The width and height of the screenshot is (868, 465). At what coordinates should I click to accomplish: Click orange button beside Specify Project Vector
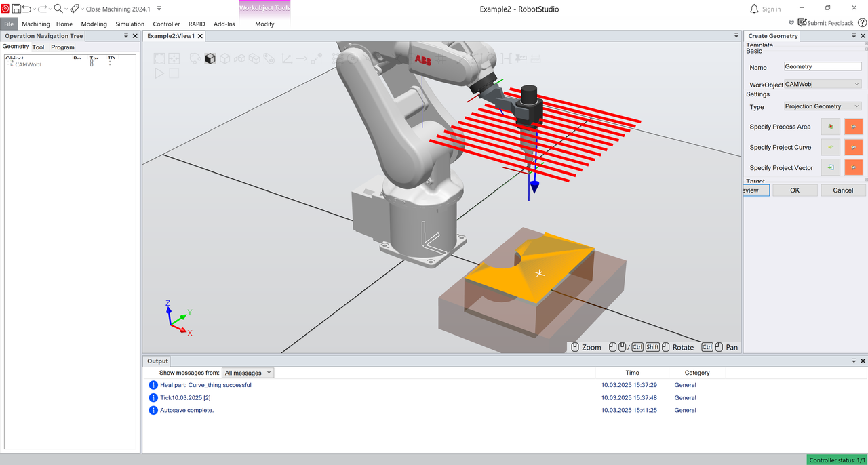[854, 167]
